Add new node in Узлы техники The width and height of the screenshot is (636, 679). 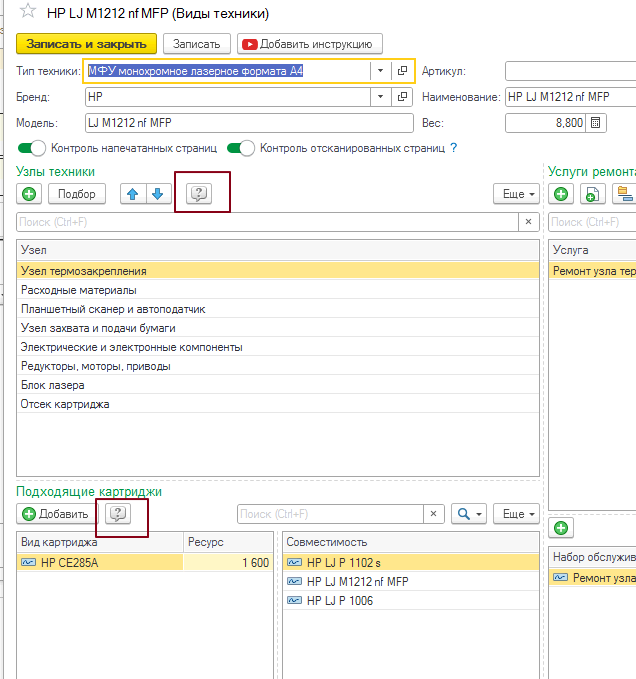coord(29,194)
